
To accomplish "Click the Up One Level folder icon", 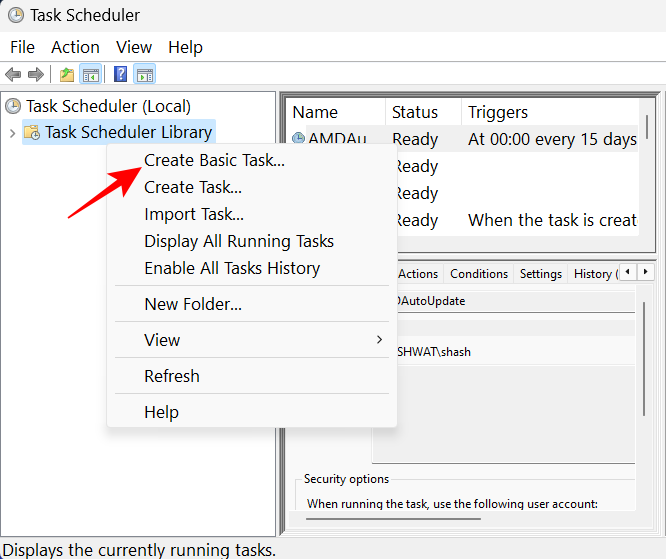I will [x=66, y=74].
